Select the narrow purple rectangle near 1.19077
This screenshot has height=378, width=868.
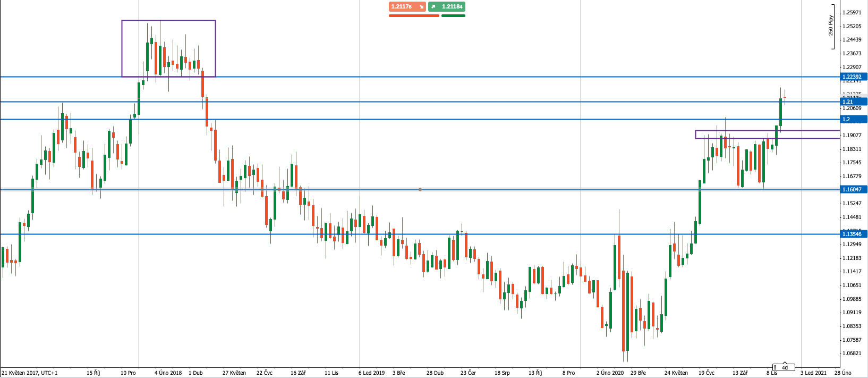tap(768, 135)
